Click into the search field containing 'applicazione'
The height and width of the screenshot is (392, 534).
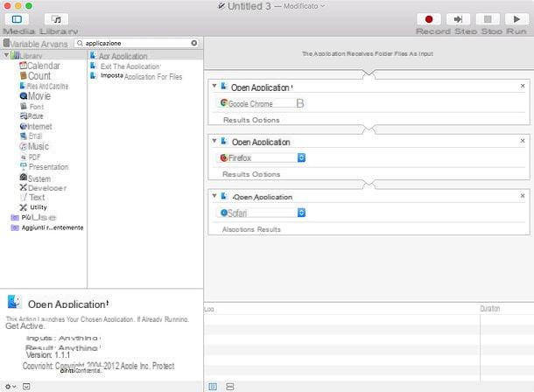pyautogui.click(x=137, y=43)
